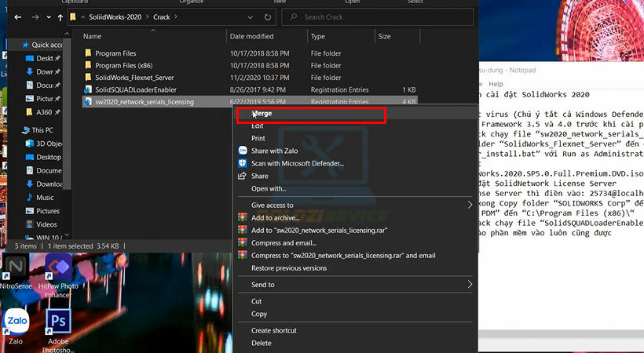
Task: Click the Name column header
Action: (93, 36)
